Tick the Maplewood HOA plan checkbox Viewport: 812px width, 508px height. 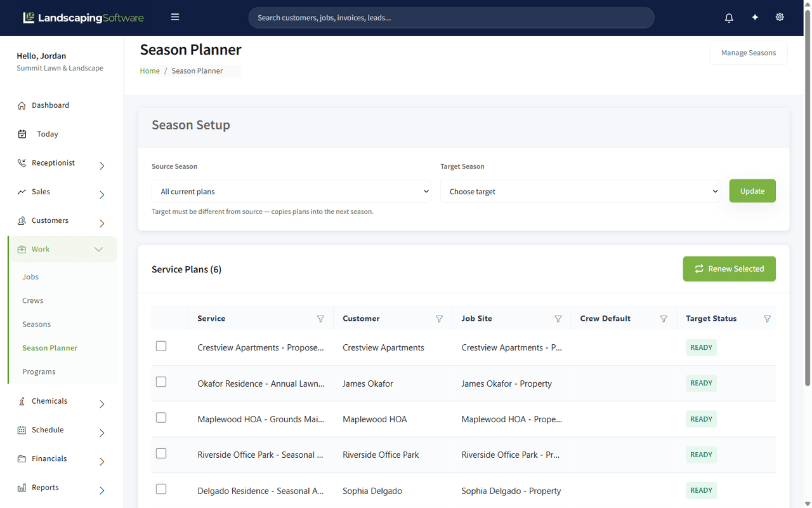[x=161, y=417]
